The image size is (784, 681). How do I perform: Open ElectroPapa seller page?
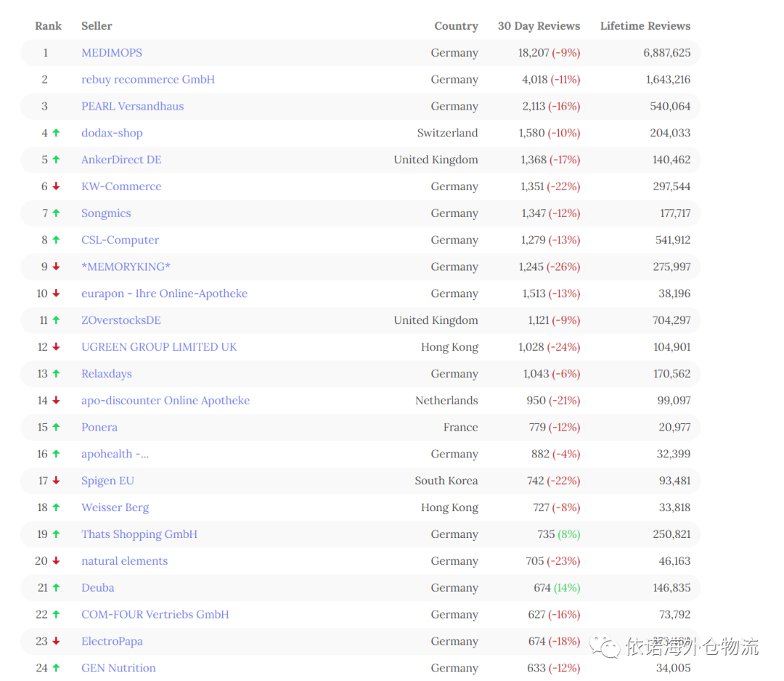click(112, 641)
